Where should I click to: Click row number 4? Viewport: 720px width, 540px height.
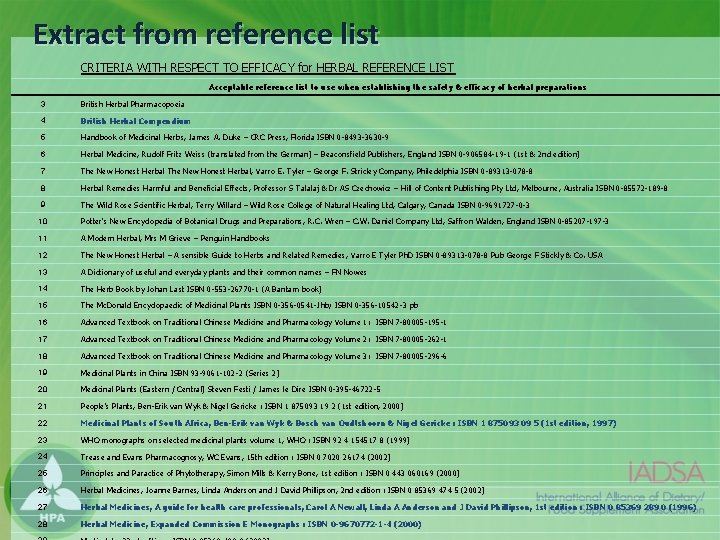pyautogui.click(x=43, y=120)
